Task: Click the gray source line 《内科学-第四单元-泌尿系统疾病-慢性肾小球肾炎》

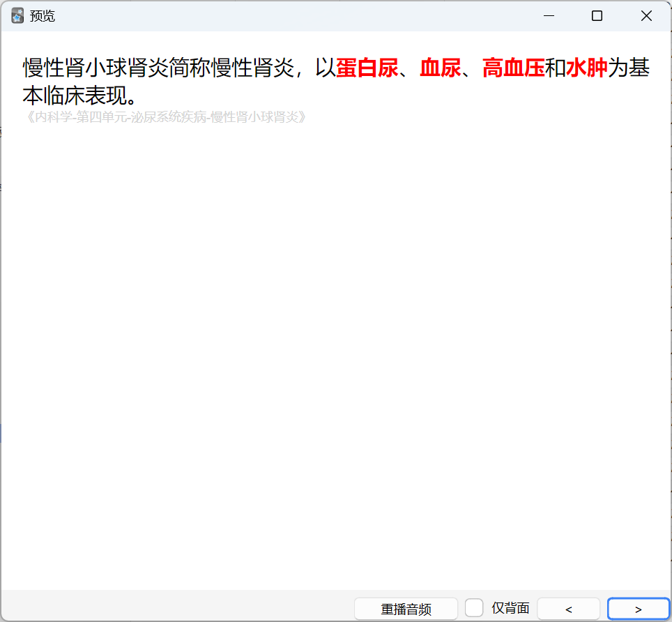Action: point(165,117)
